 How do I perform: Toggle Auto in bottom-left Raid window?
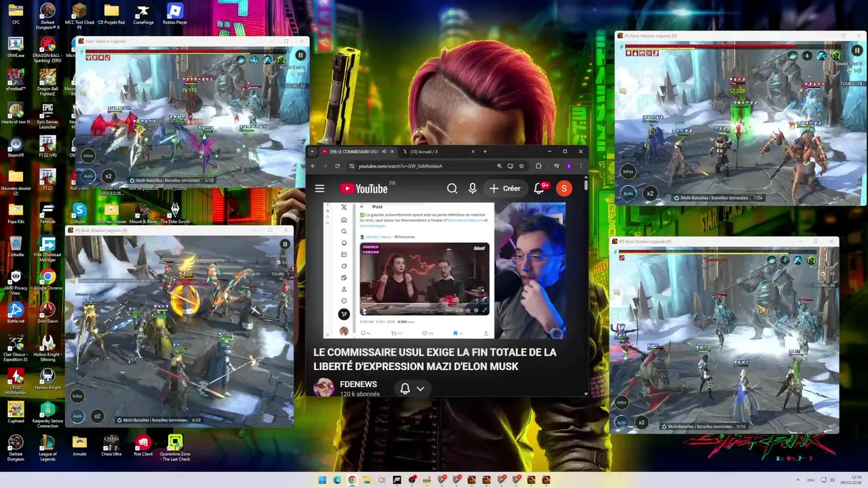click(77, 415)
